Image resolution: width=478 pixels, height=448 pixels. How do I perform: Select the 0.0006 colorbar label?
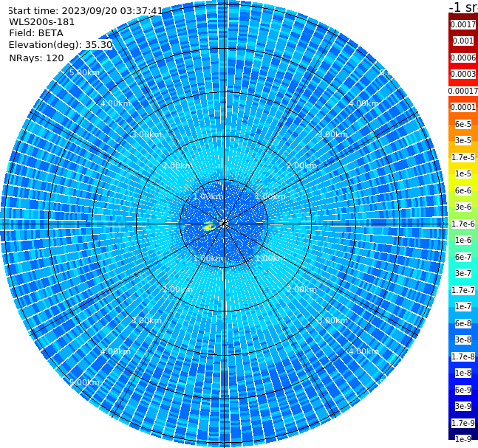pyautogui.click(x=463, y=58)
